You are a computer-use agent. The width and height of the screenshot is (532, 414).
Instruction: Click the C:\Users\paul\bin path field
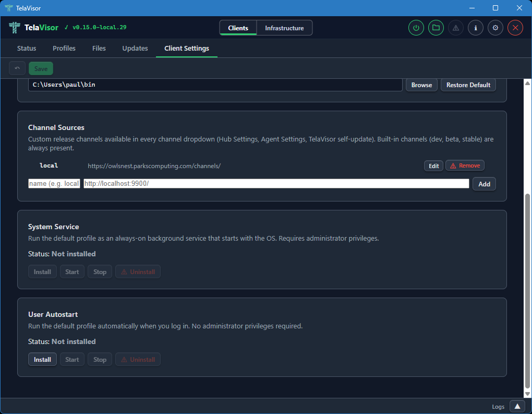coord(215,85)
